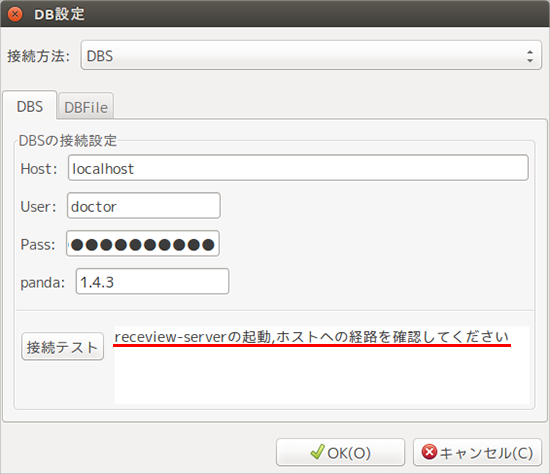550x474 pixels.
Task: Focus the User field containing doctor
Action: (144, 206)
